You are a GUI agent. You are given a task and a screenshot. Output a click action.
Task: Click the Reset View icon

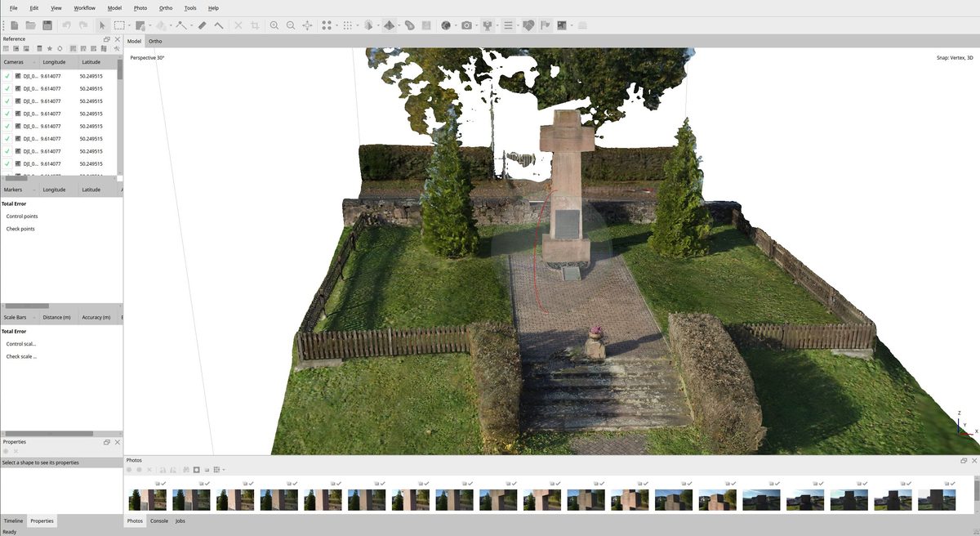307,25
